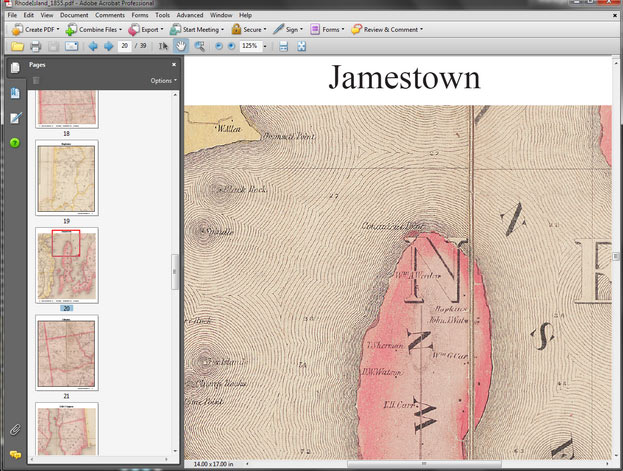
Task: Select page 20 thumbnail
Action: 67,265
